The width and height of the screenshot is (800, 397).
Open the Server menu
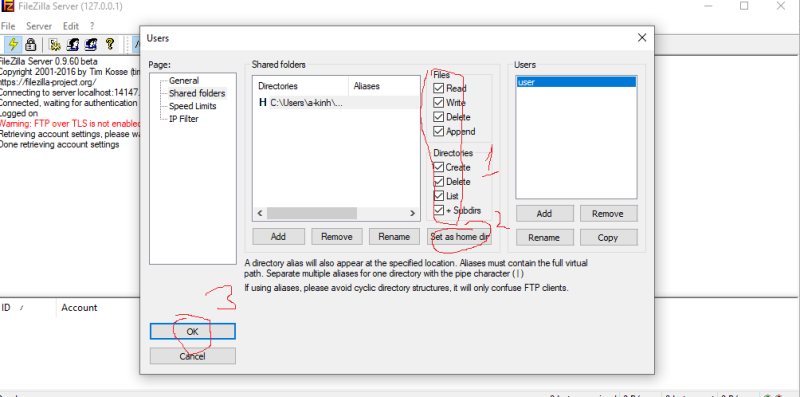(39, 26)
